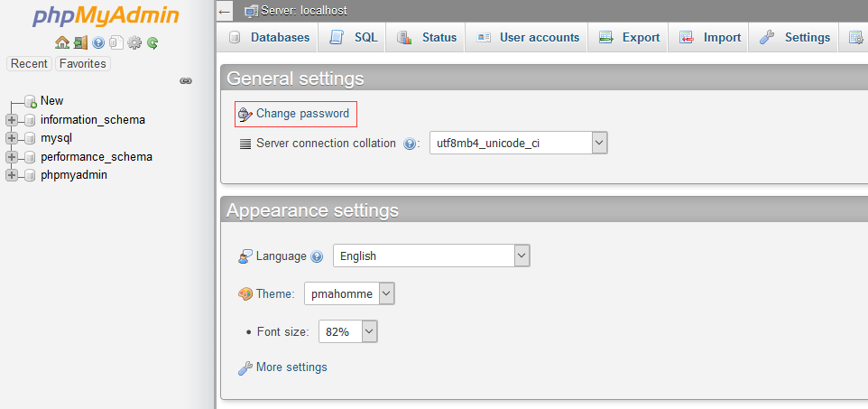Click the link-with-main-panel chain icon
Viewport: 868px width, 409px height.
tap(186, 81)
